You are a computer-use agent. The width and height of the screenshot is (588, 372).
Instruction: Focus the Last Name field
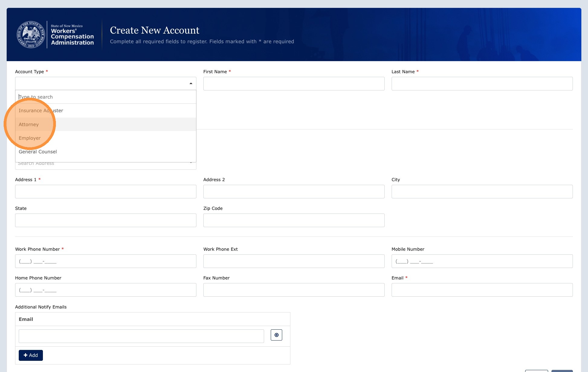(482, 83)
